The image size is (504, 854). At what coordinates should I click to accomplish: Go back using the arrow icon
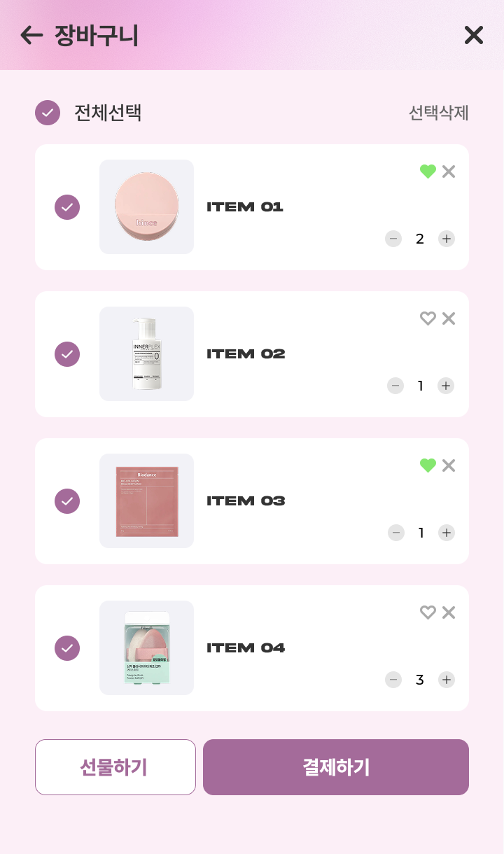31,35
